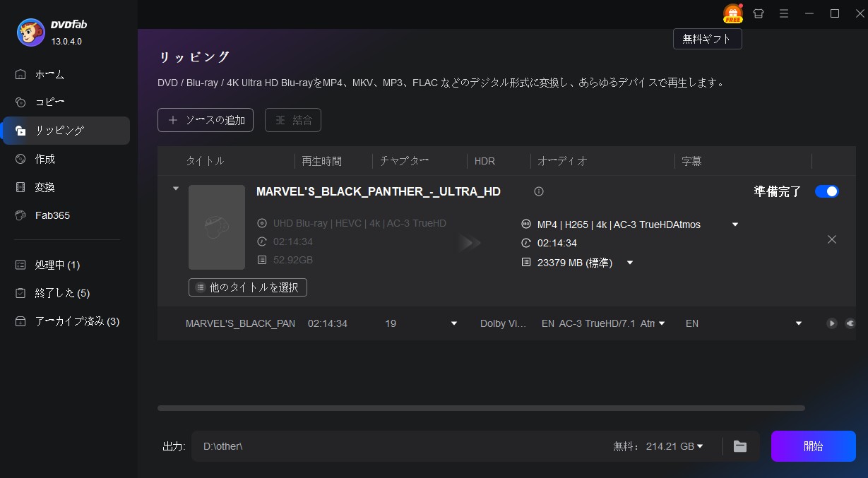The width and height of the screenshot is (868, 478).
Task: Click source info UHD Blu-ray | HEVC text
Action: click(x=359, y=223)
